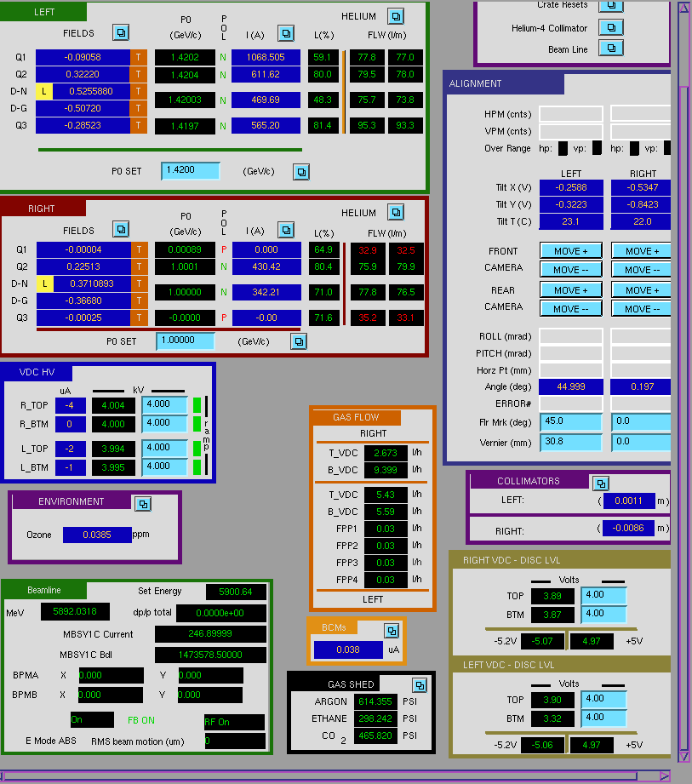Click the Ozone 0.0385 value
This screenshot has width=692, height=784.
(x=97, y=535)
